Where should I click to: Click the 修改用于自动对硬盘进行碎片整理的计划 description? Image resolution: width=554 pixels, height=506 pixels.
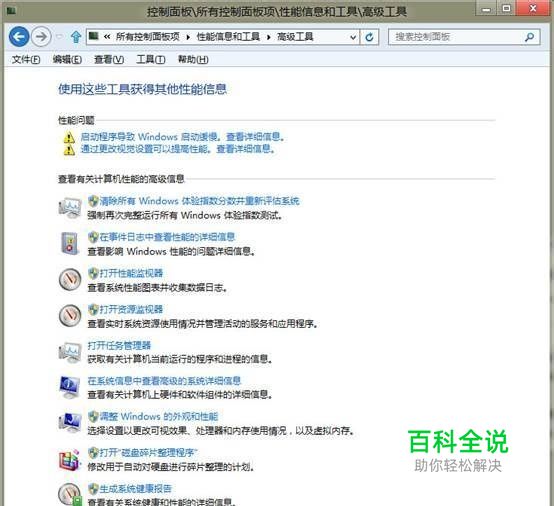[x=171, y=467]
